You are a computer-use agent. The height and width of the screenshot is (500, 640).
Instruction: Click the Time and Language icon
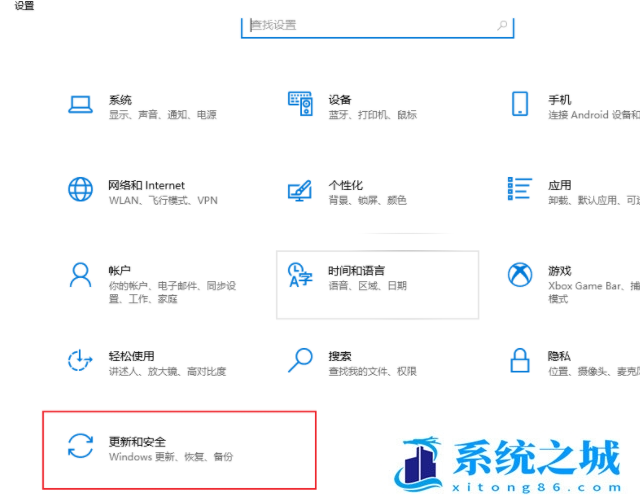point(300,275)
